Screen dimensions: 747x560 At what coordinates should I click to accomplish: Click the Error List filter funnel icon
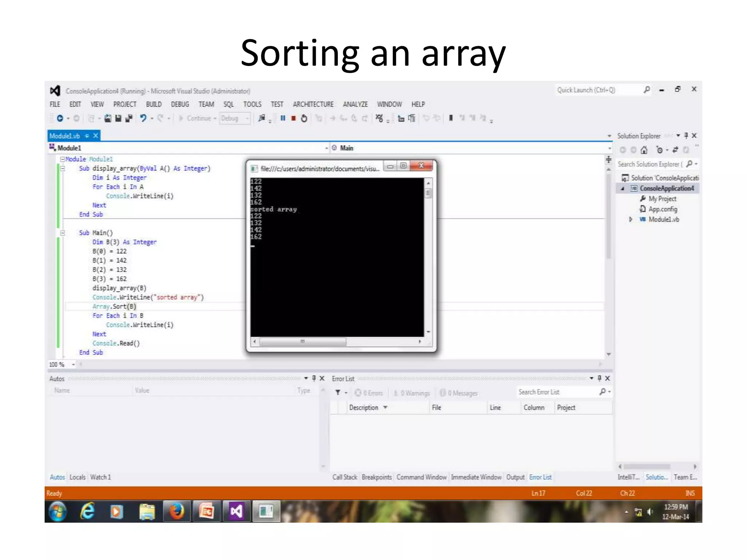coord(338,392)
